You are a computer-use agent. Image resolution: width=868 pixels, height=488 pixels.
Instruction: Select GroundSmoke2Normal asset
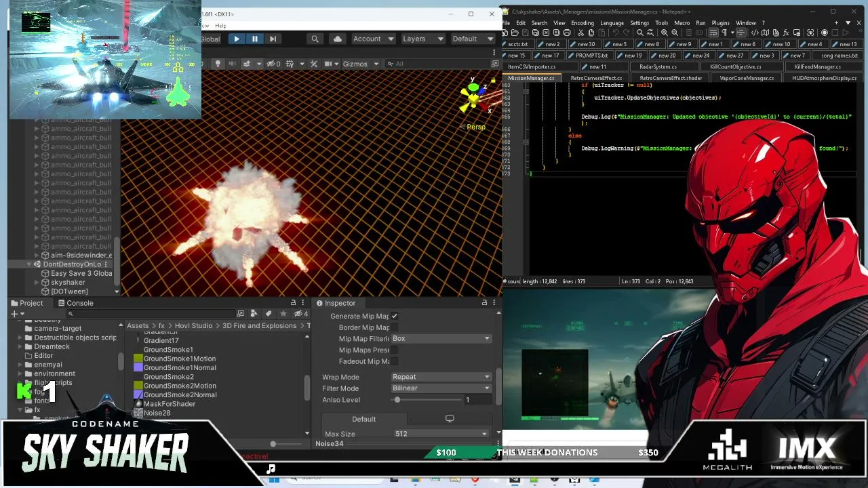pos(176,394)
